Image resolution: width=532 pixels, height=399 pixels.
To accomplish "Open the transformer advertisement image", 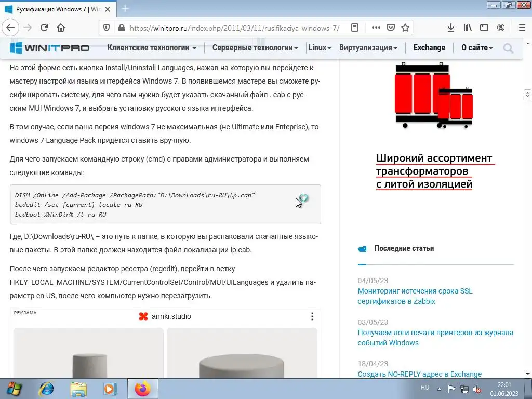I will 434,96.
